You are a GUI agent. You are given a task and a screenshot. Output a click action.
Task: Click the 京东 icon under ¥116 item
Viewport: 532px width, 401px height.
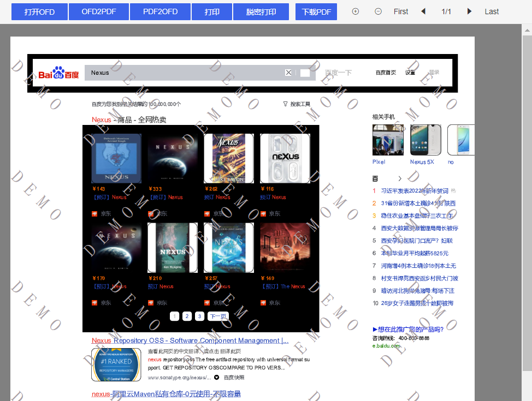(263, 213)
